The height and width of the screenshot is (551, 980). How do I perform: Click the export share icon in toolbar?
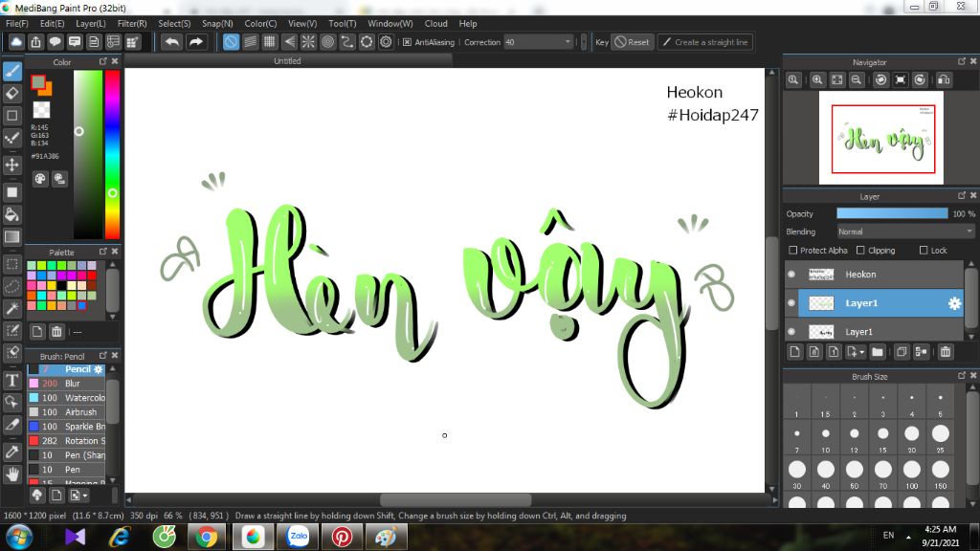click(35, 42)
